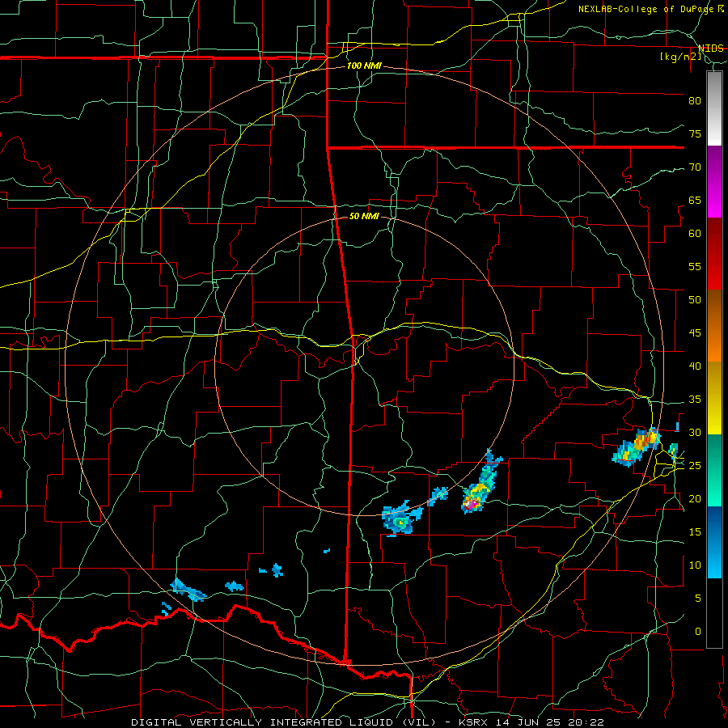Image resolution: width=728 pixels, height=728 pixels.
Task: Click the 50 NMI range ring label
Action: click(364, 216)
